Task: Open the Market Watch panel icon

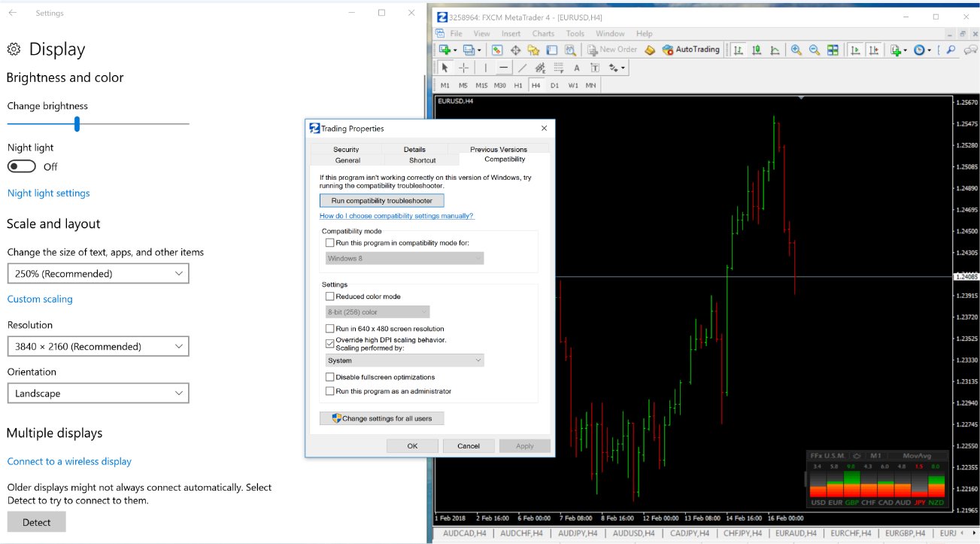Action: (x=497, y=50)
